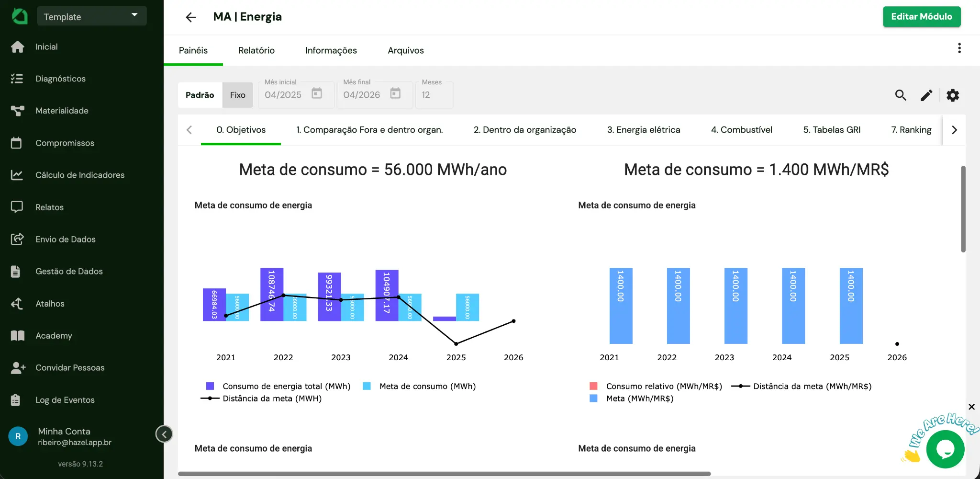Open the Inicial home icon
Viewport: 980px width, 479px height.
pyautogui.click(x=17, y=46)
